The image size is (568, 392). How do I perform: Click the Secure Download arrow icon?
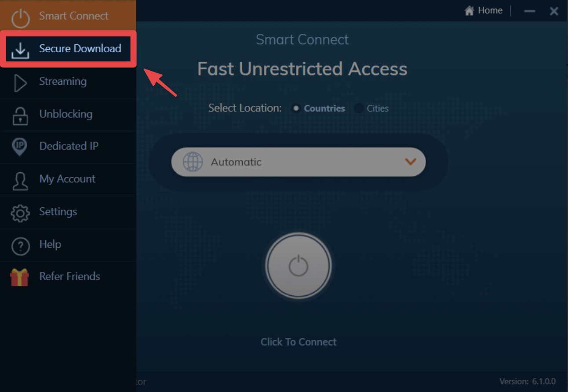20,49
